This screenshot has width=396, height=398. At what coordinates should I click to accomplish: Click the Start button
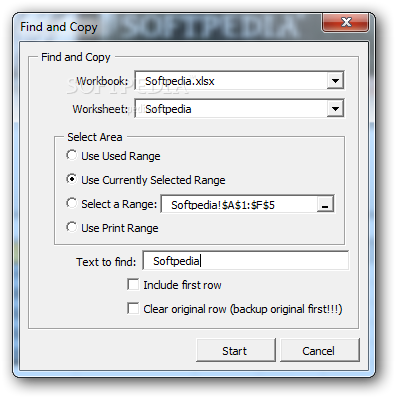coord(236,350)
